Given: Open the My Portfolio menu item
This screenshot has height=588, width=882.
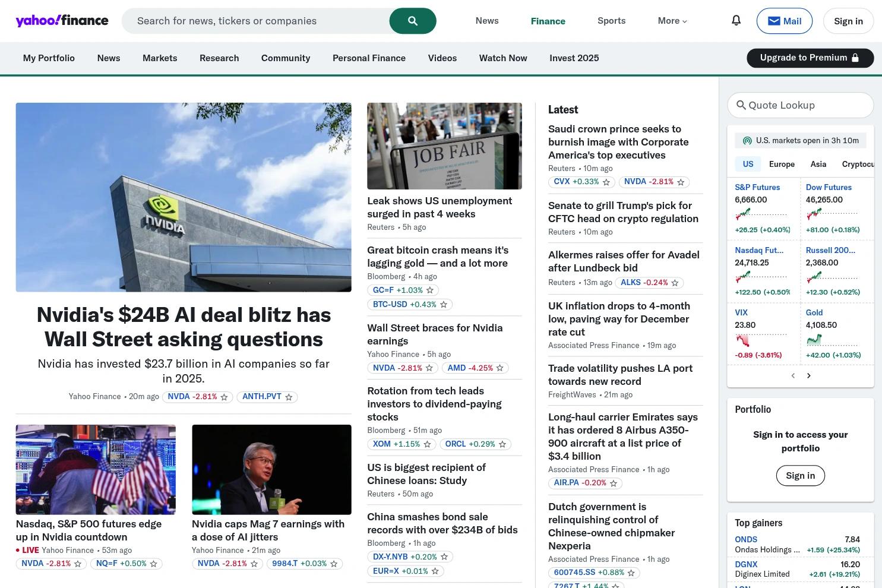Looking at the screenshot, I should [x=49, y=58].
